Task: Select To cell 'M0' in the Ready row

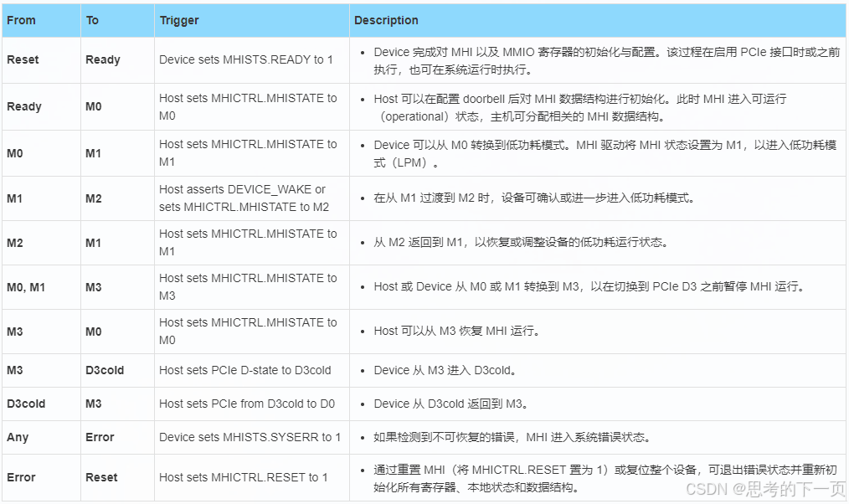Action: (x=94, y=106)
